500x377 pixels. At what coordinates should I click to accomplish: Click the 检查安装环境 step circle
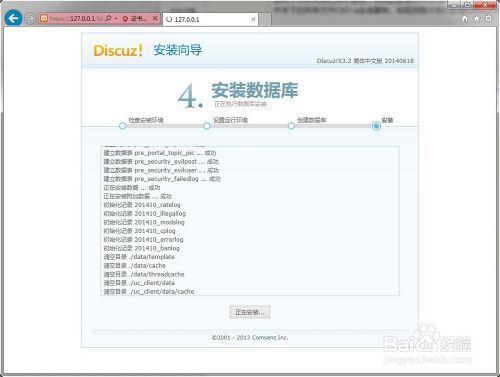122,126
